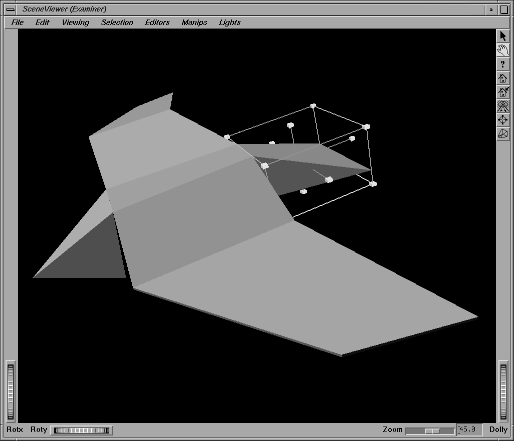Expand the Selection menu
This screenshot has height=441, width=514.
tap(117, 22)
